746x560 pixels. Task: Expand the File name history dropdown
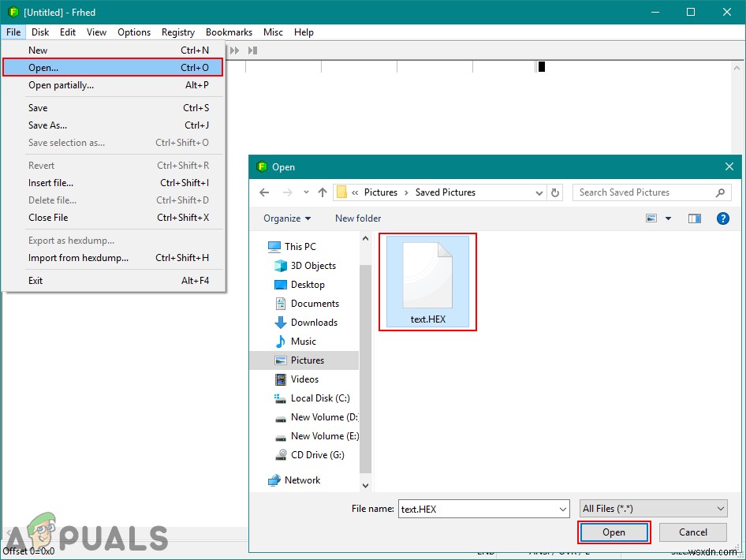click(x=563, y=509)
